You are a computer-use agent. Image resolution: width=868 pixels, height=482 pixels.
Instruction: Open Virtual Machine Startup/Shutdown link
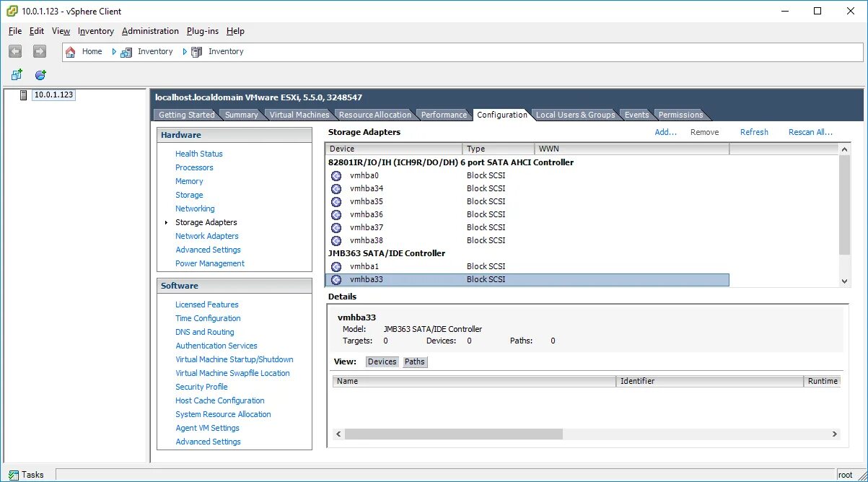tap(234, 359)
